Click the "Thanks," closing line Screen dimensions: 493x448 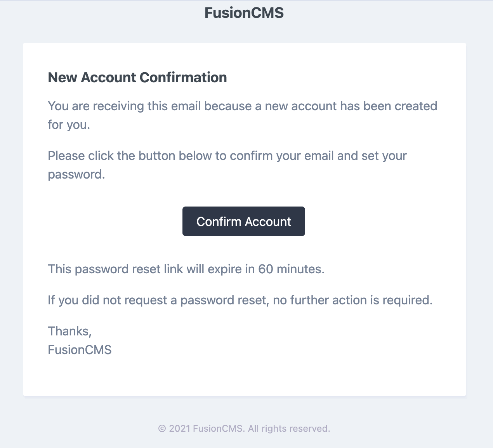point(70,331)
